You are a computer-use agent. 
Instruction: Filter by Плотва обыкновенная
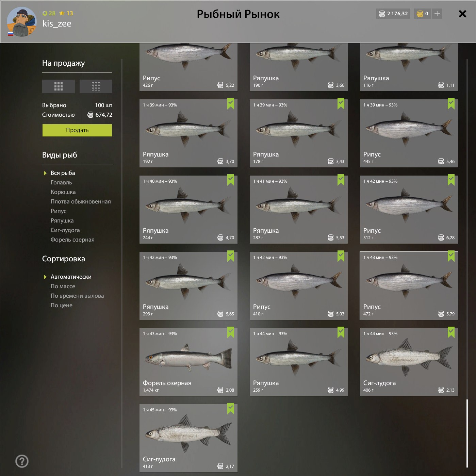click(x=81, y=201)
